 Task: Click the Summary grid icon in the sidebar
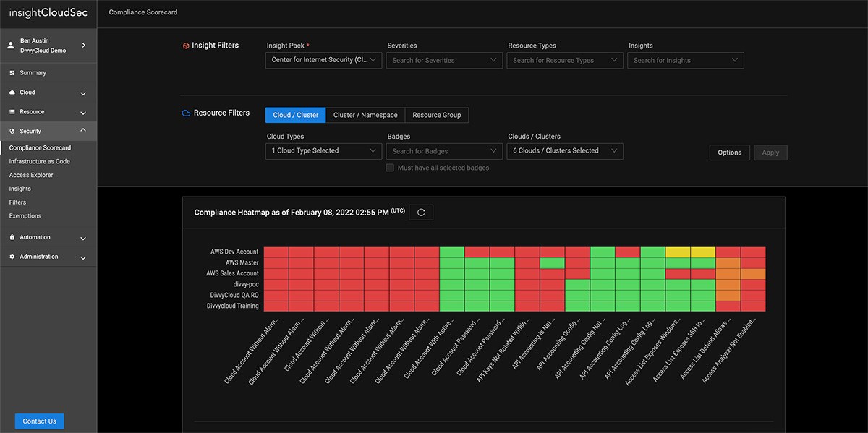[x=13, y=73]
